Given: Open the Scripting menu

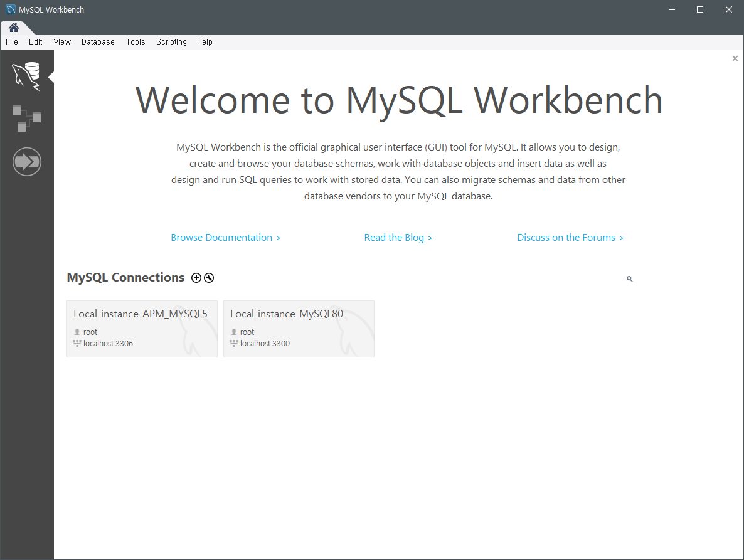Looking at the screenshot, I should [x=171, y=42].
